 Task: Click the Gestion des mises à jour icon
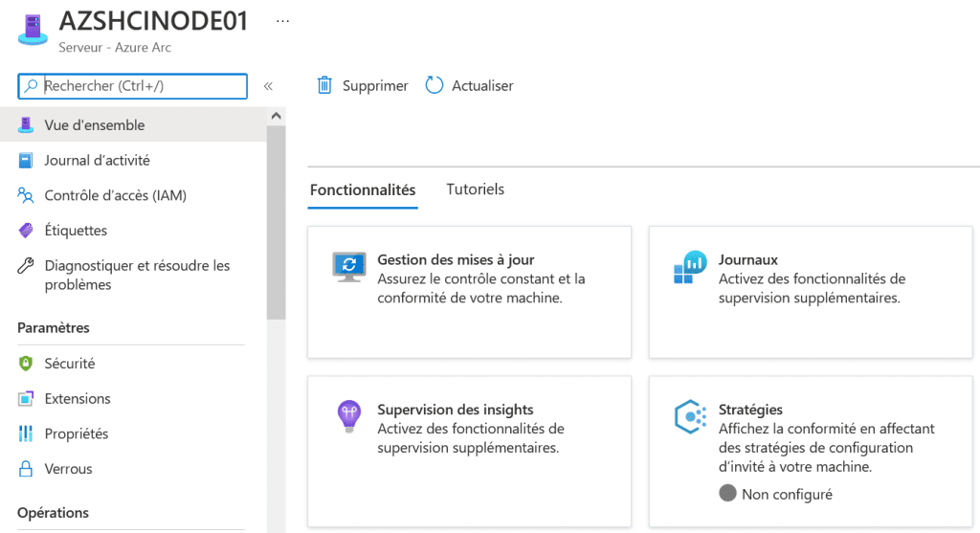coord(349,266)
